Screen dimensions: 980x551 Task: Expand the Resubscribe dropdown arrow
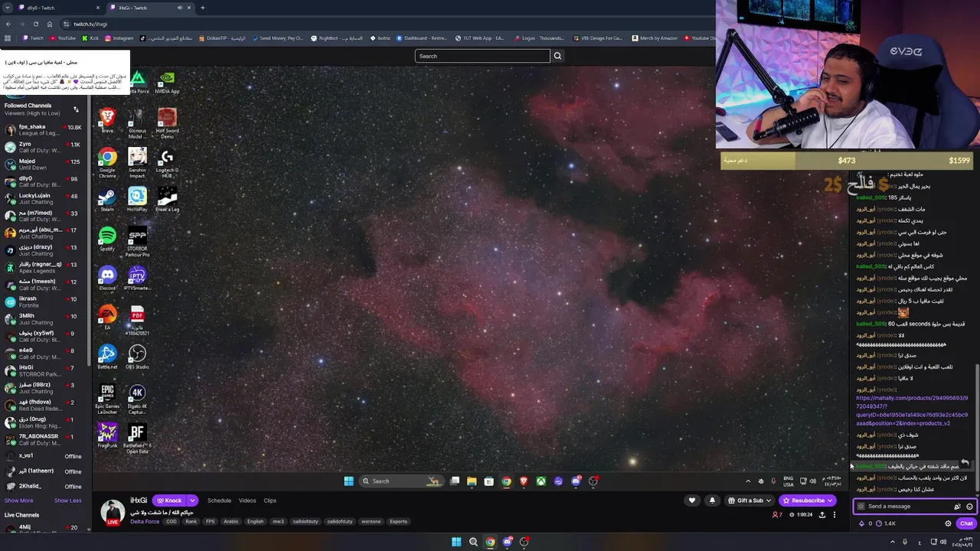pyautogui.click(x=831, y=500)
